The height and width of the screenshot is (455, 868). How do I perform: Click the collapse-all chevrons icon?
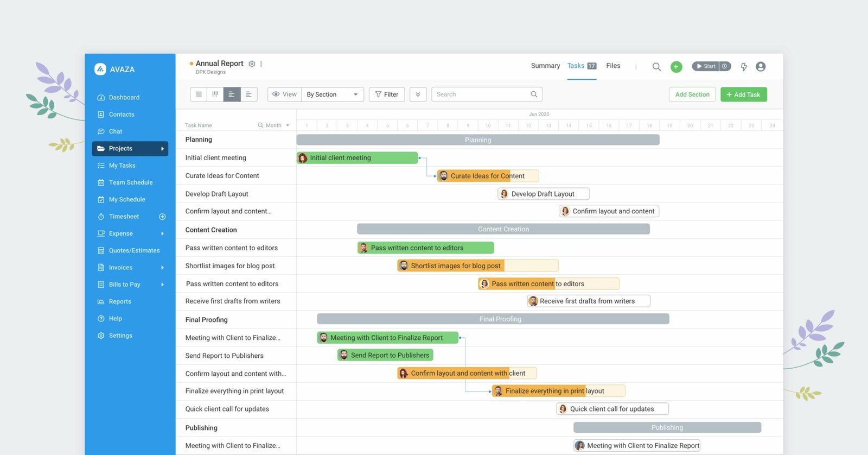pos(418,94)
